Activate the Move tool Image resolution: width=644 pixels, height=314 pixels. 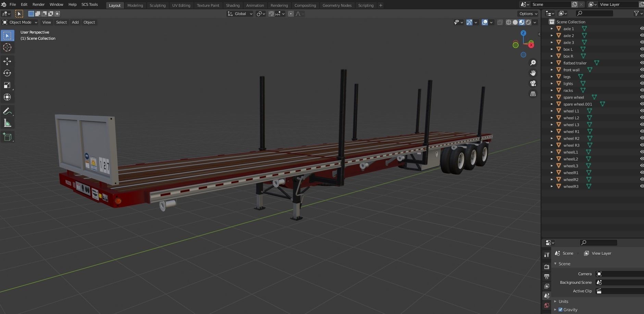(x=7, y=61)
